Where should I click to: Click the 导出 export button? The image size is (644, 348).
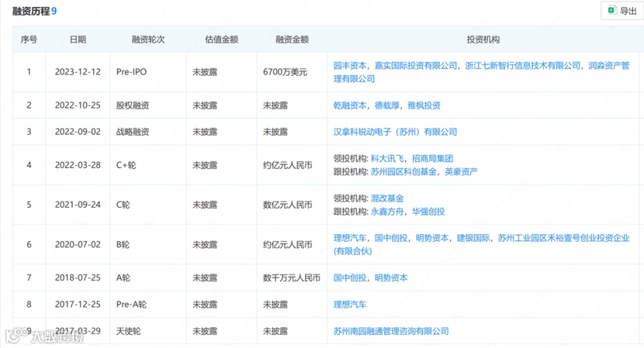(x=623, y=11)
